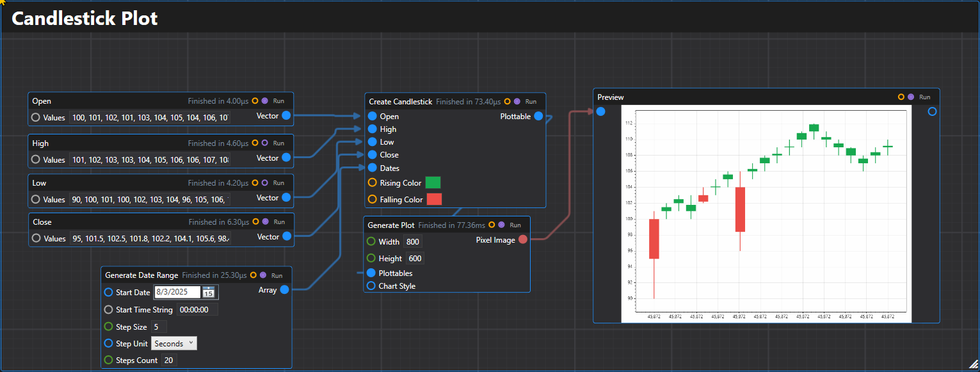
Task: Click the Create Candlestick Dates input port
Action: pos(373,168)
